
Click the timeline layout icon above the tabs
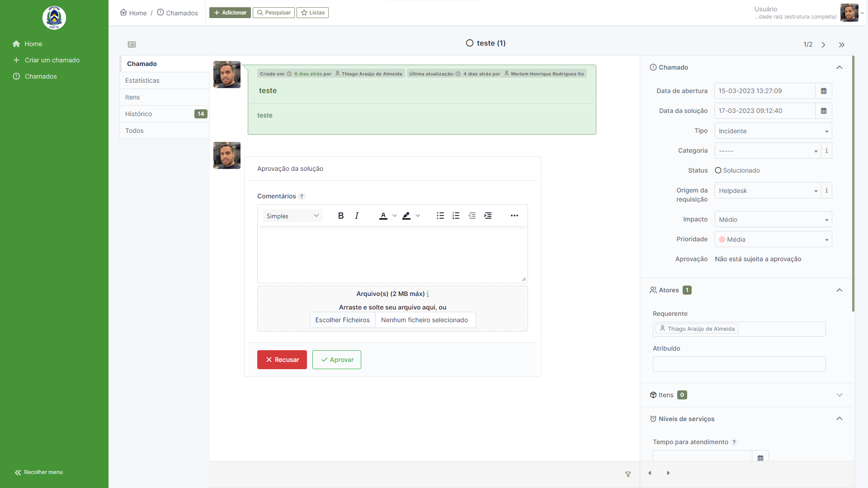click(132, 44)
